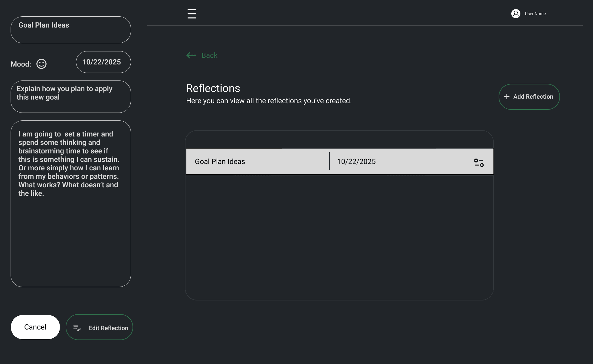The width and height of the screenshot is (593, 364).
Task: Click the Reflections page heading
Action: click(213, 88)
